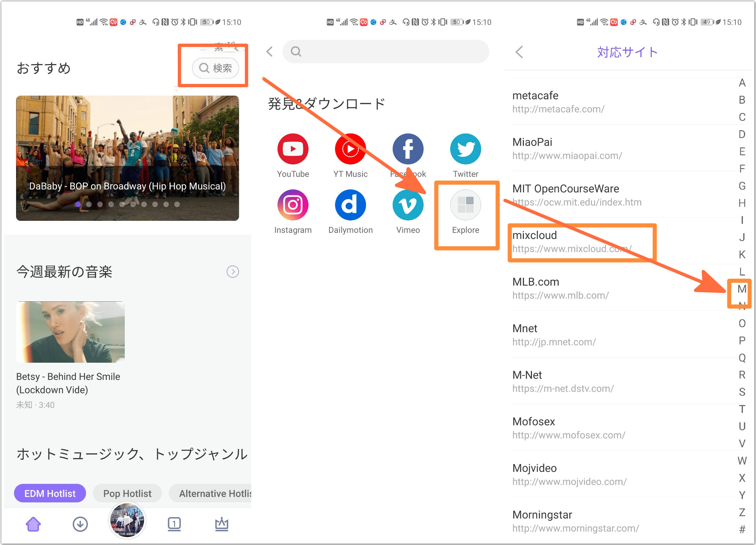Open MiaoPai site entry

tap(624, 148)
